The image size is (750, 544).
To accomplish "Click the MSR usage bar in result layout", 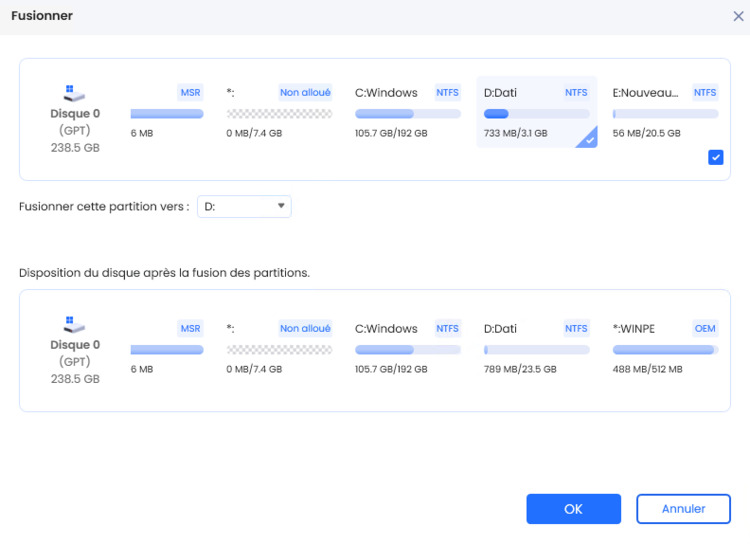I will click(x=167, y=350).
